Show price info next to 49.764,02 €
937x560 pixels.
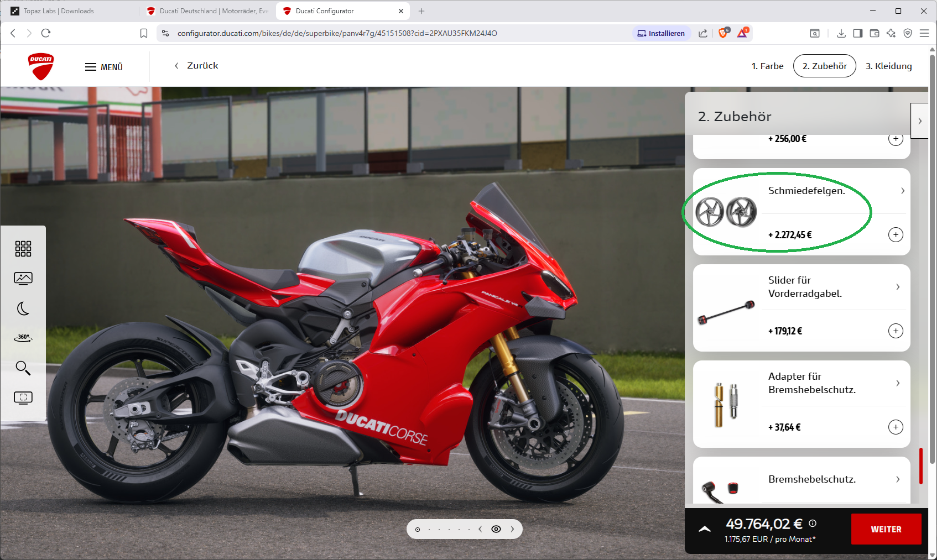(813, 523)
